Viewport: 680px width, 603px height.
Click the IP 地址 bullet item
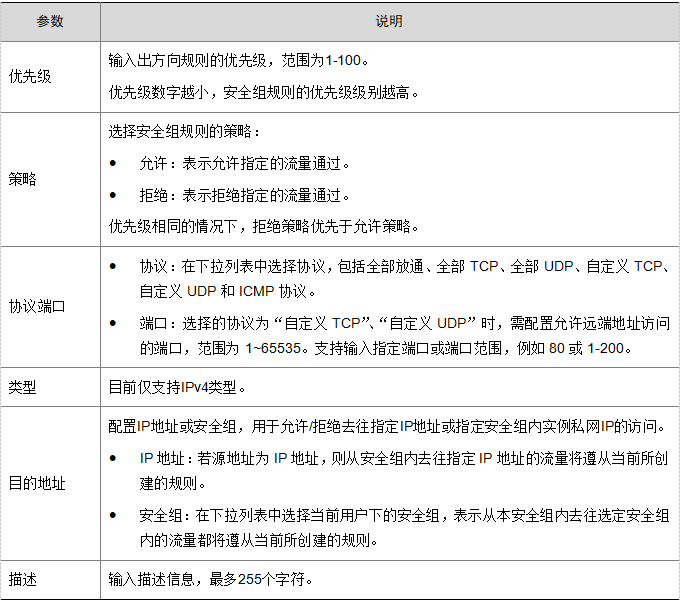(x=400, y=471)
